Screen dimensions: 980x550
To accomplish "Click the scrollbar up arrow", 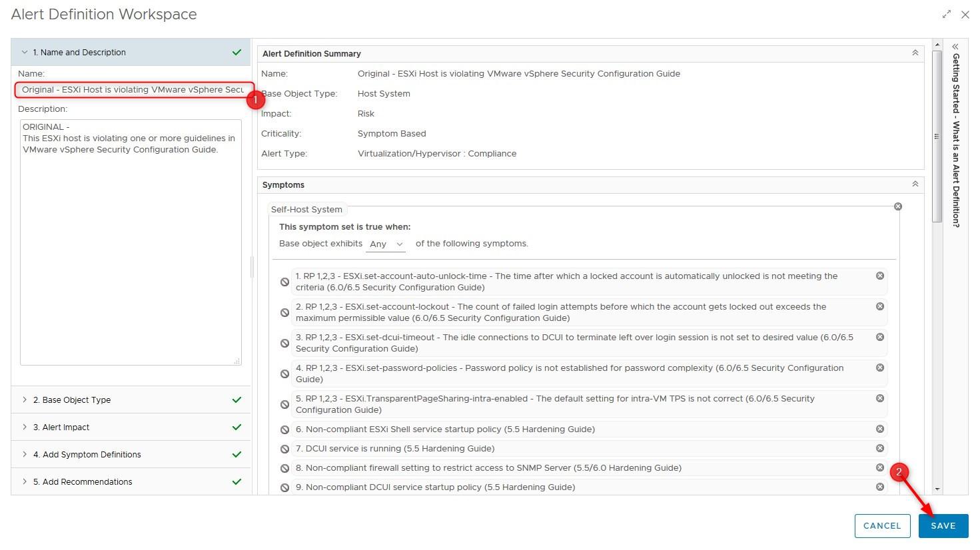I will coord(937,45).
